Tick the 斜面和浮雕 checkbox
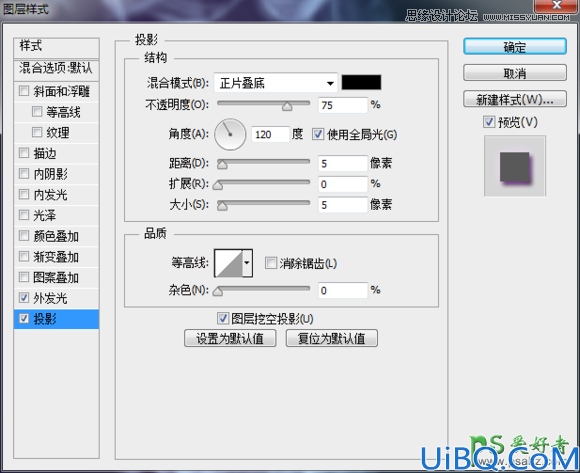The height and width of the screenshot is (473, 580). pyautogui.click(x=24, y=91)
